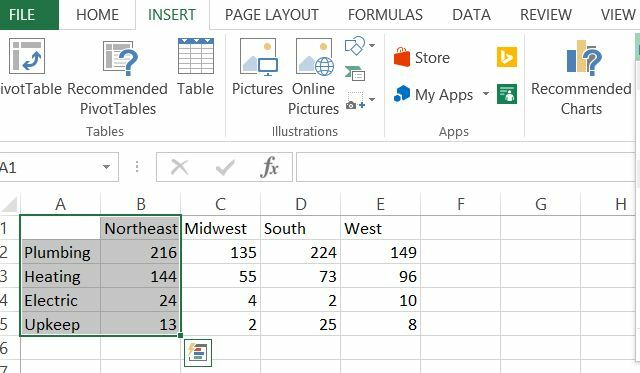Go to the REVIEW tab
Image resolution: width=640 pixels, height=373 pixels.
(x=545, y=15)
